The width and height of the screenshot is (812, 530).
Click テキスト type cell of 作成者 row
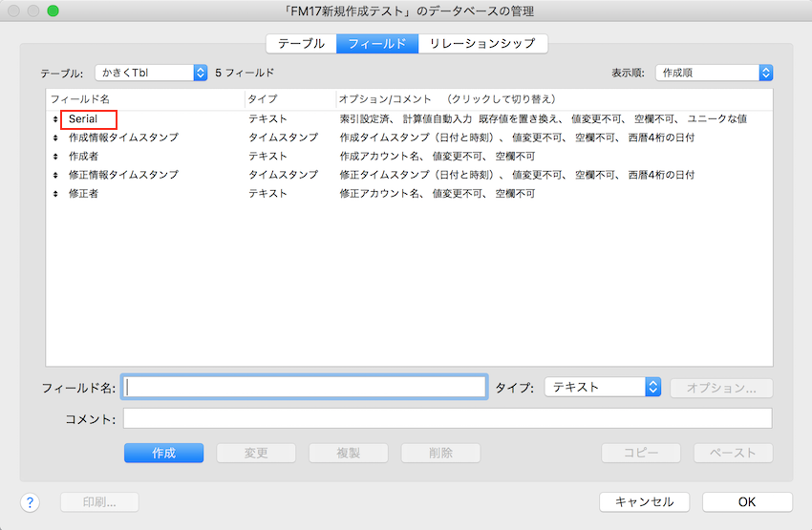click(267, 157)
